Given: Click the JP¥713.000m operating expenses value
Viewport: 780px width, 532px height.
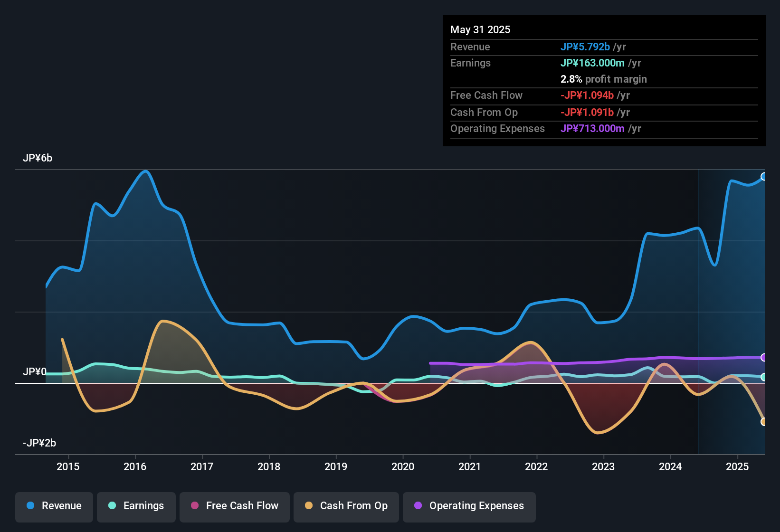Looking at the screenshot, I should 592,129.
